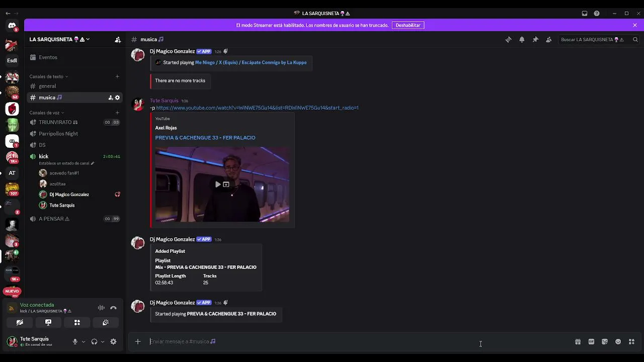This screenshot has height=362, width=644.
Task: Click the search magnifier icon
Action: (635, 40)
